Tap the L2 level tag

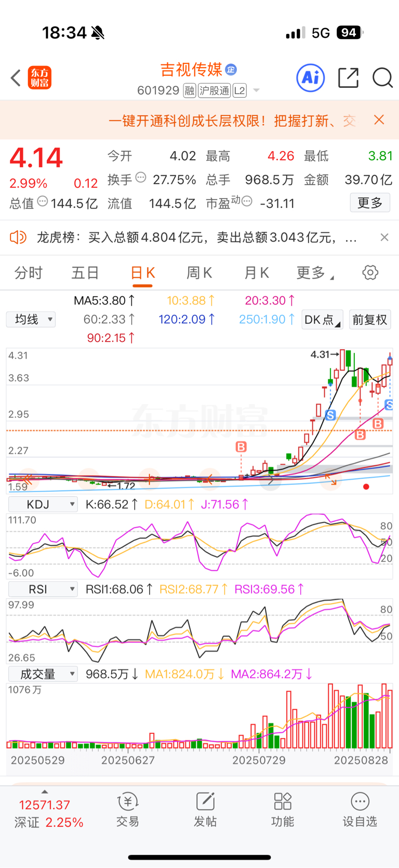point(240,91)
